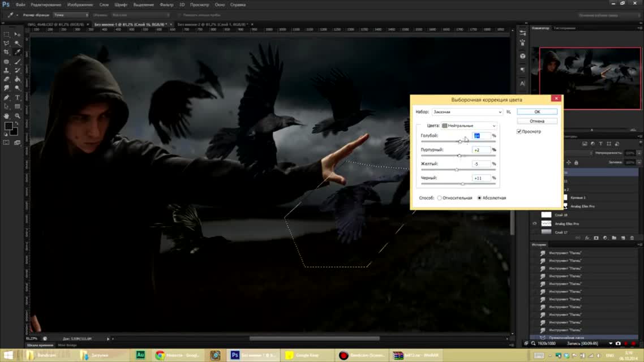Image resolution: width=644 pixels, height=362 pixels.
Task: Select the Pen tool
Action: (x=7, y=98)
